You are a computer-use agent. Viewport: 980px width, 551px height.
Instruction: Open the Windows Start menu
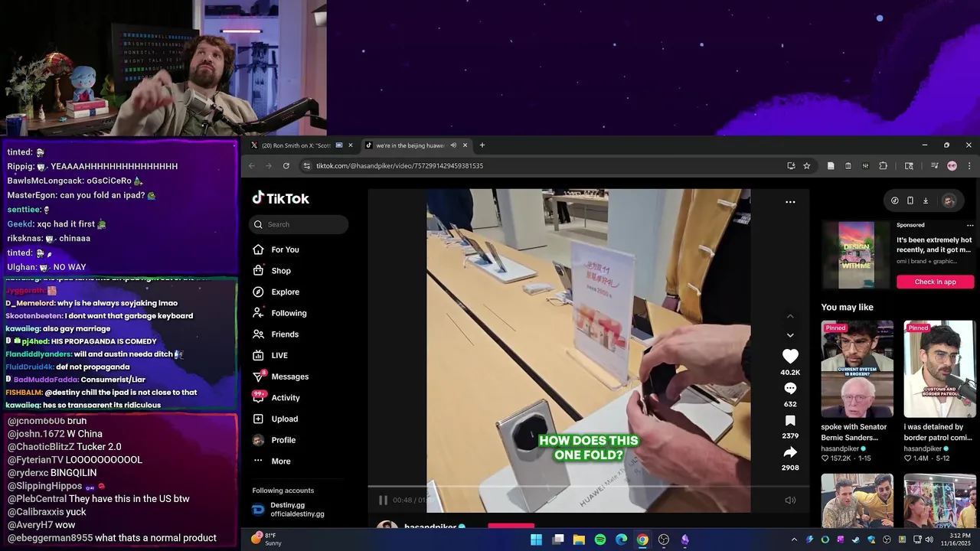(x=536, y=540)
